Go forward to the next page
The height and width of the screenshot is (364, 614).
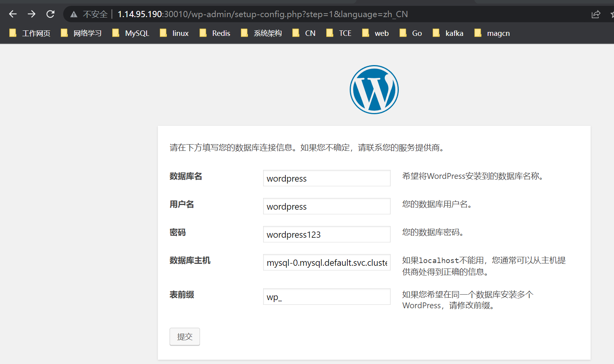32,14
